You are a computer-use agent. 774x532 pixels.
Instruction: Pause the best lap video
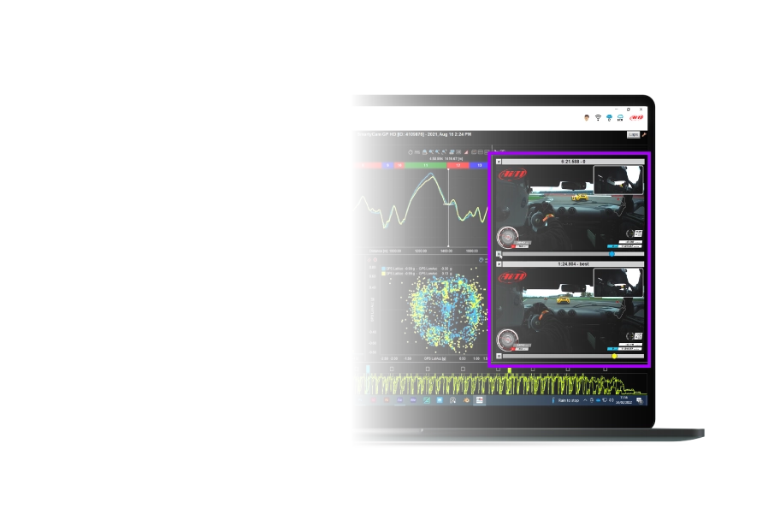pos(499,356)
